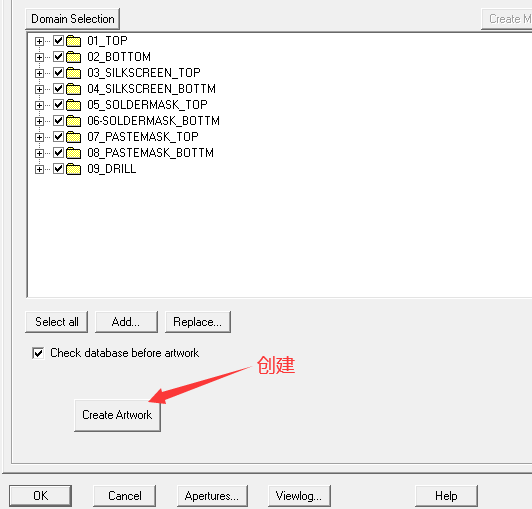This screenshot has width=532, height=509.
Task: Disable Check database before artwork
Action: 38,353
